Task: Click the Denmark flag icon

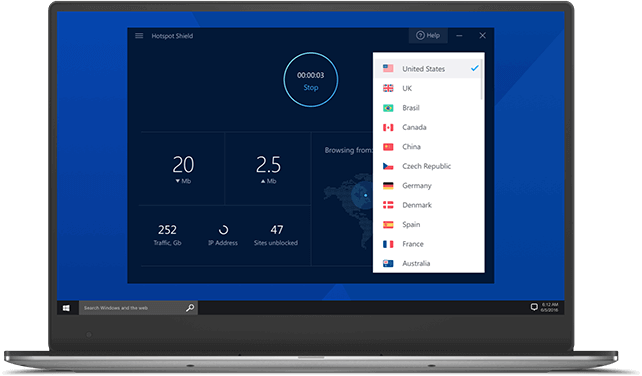Action: point(388,205)
